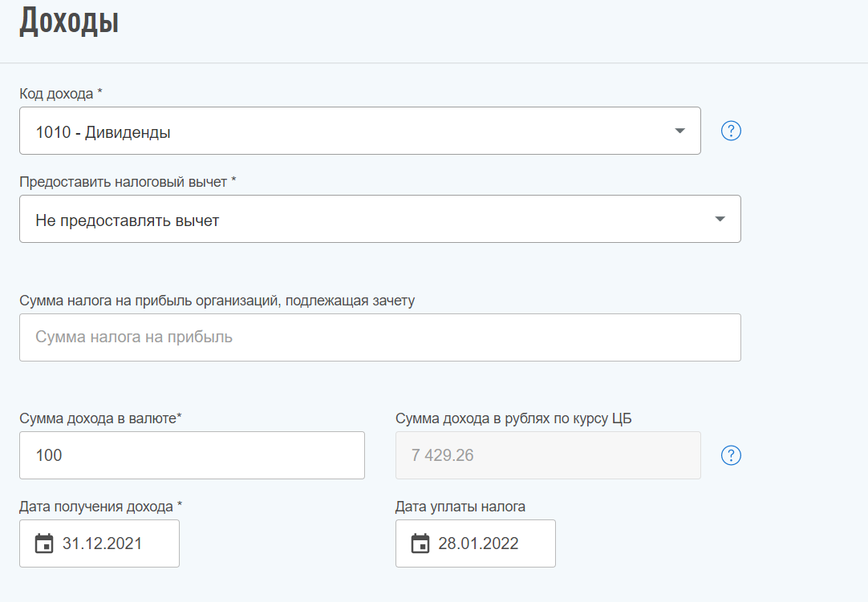Click the label about налог на прибыль организаций
This screenshot has width=868, height=602.
tap(217, 301)
